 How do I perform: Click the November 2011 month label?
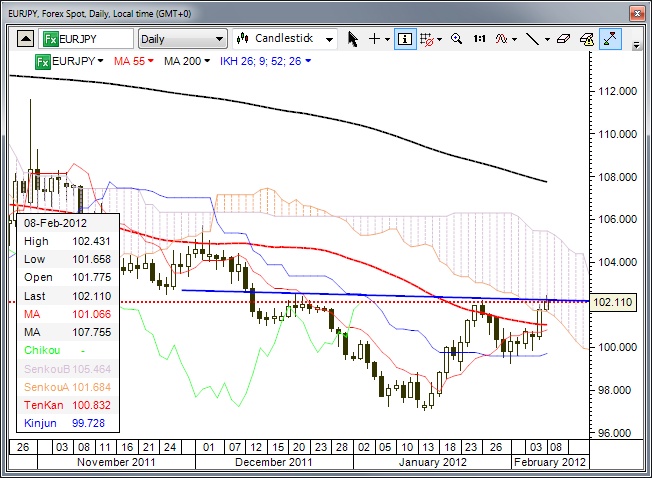click(116, 462)
